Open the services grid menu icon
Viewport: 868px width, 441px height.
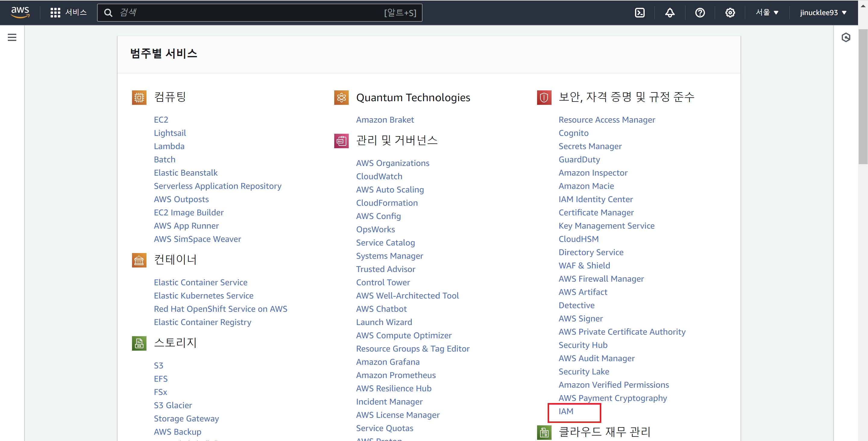coord(55,12)
